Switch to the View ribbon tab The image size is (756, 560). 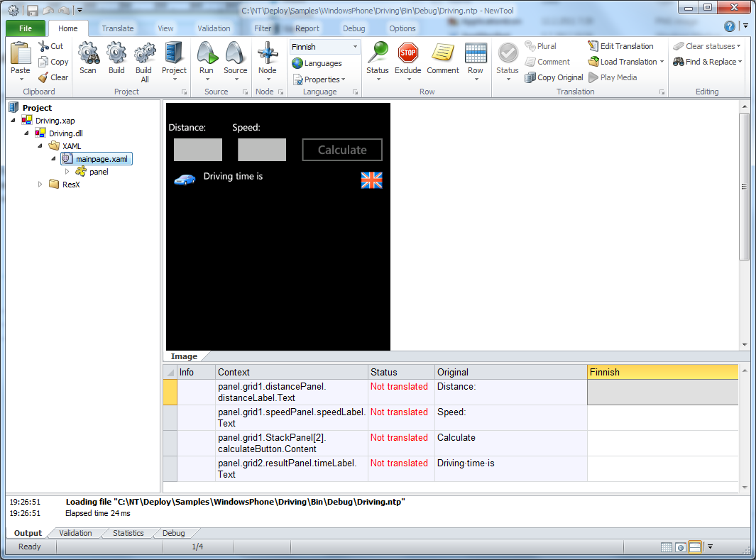pyautogui.click(x=165, y=28)
